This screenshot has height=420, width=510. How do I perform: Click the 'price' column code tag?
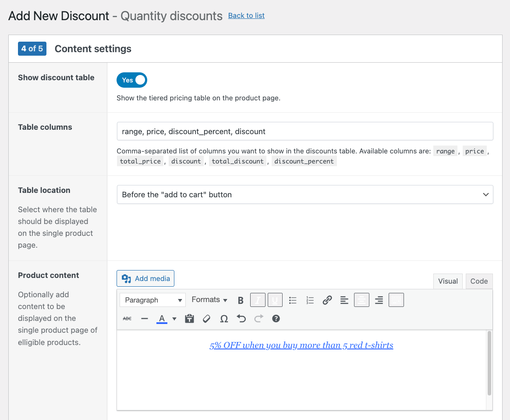pyautogui.click(x=475, y=151)
